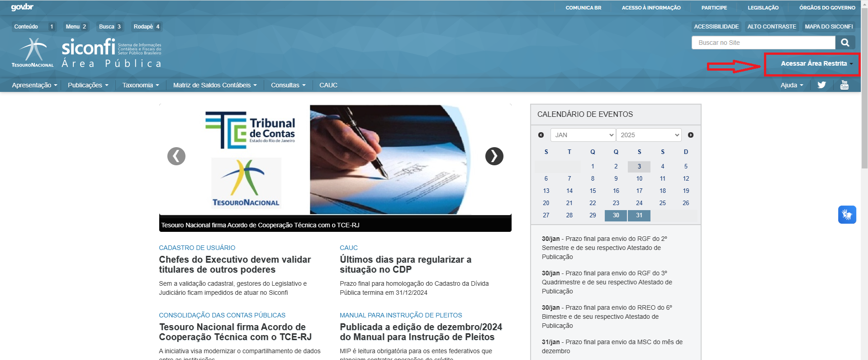Jump to Busca 3 shortcut
Screen dimensions: 868x360
110,27
